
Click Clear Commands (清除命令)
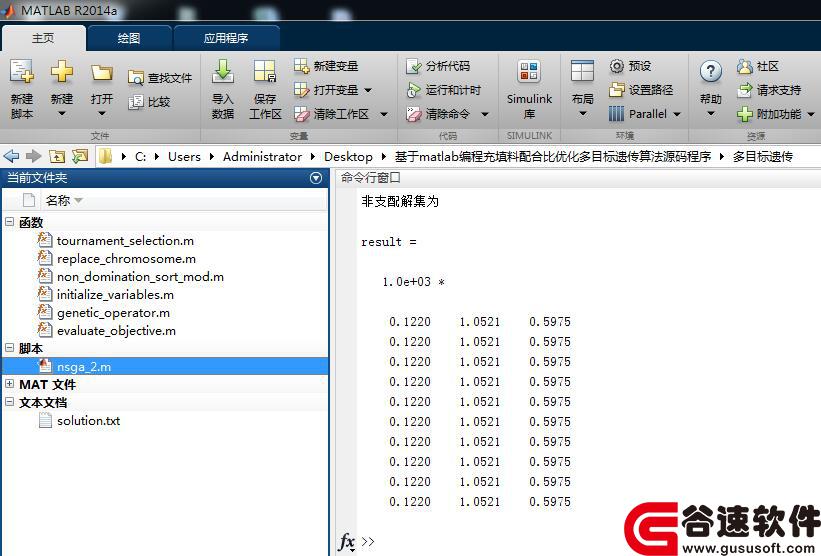[438, 114]
